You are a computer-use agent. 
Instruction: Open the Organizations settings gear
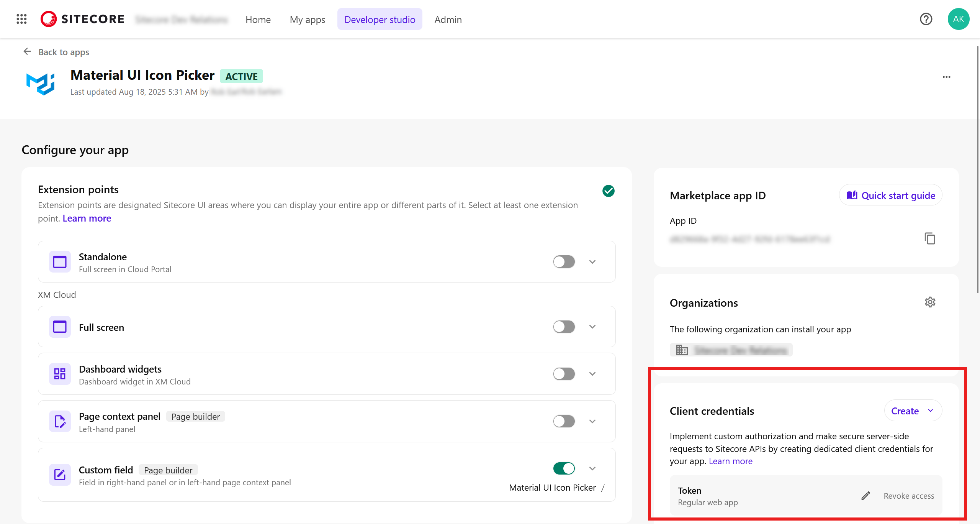tap(931, 302)
